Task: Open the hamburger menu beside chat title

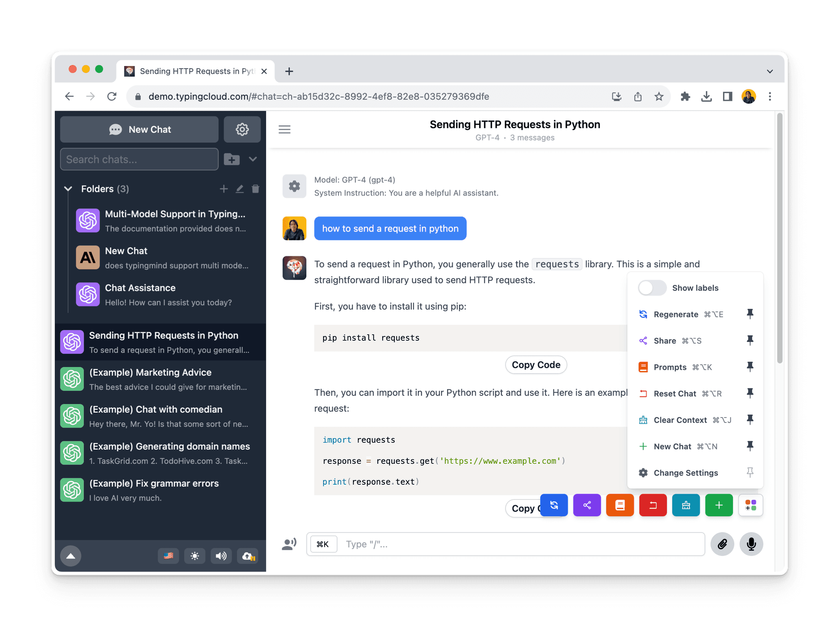Action: [x=284, y=129]
